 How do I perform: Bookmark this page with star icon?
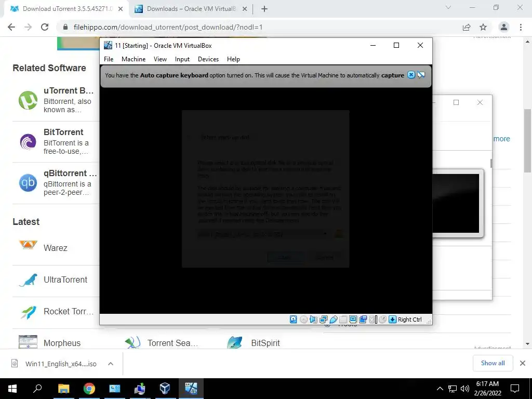(x=483, y=27)
